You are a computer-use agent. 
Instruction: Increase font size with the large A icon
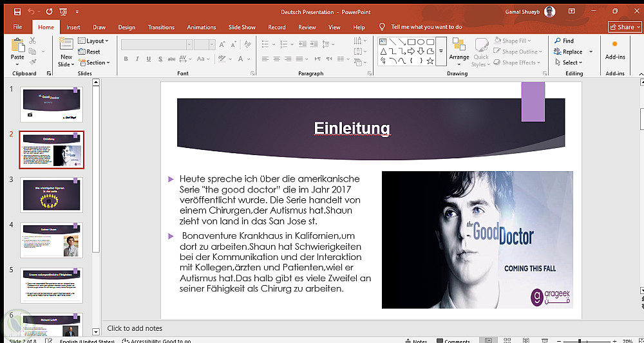click(x=222, y=44)
